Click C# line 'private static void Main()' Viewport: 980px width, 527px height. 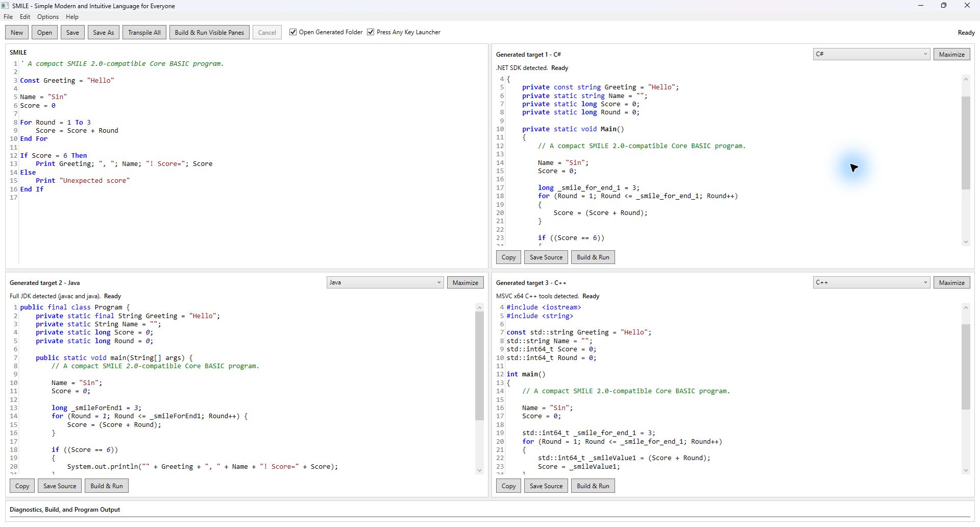tap(573, 129)
